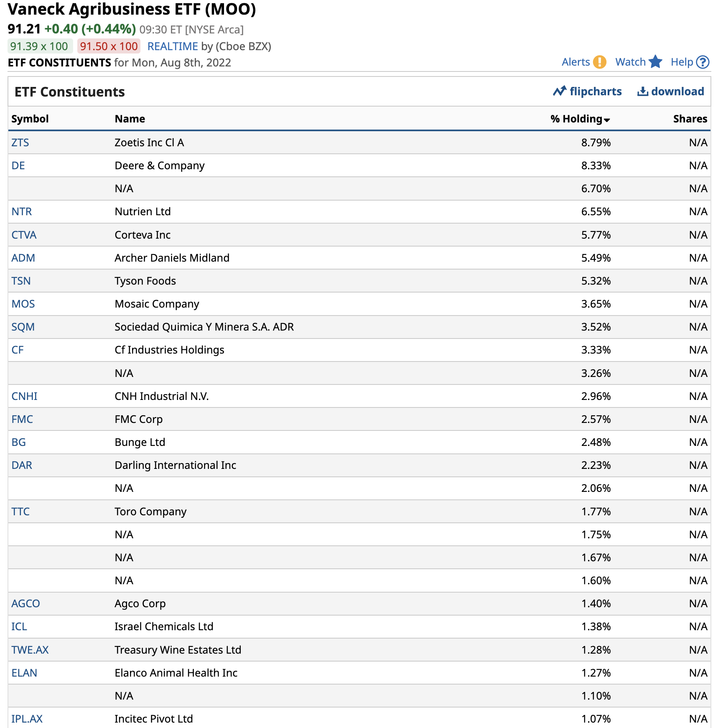Open the BG symbol link
Screen dimensions: 718x728
click(x=18, y=442)
